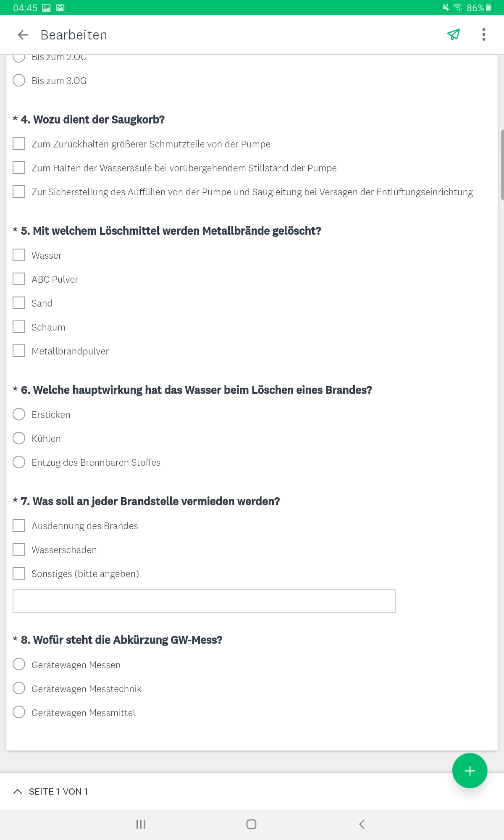Click the scrollbar handle on right edge

click(x=502, y=165)
